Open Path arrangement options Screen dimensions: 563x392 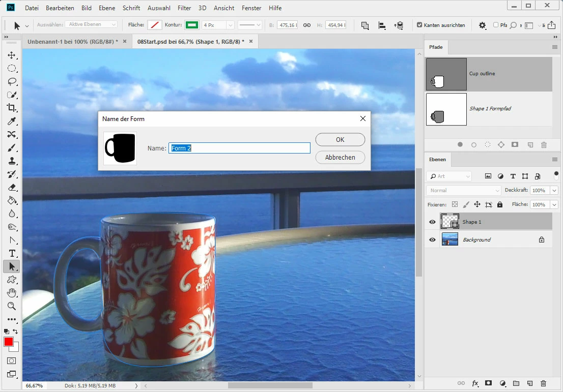coord(399,25)
